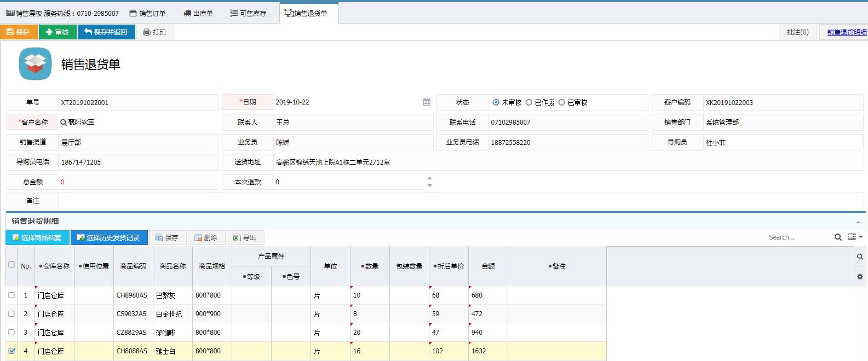
Task: Click the 商品编码 column header
Action: coord(133,266)
